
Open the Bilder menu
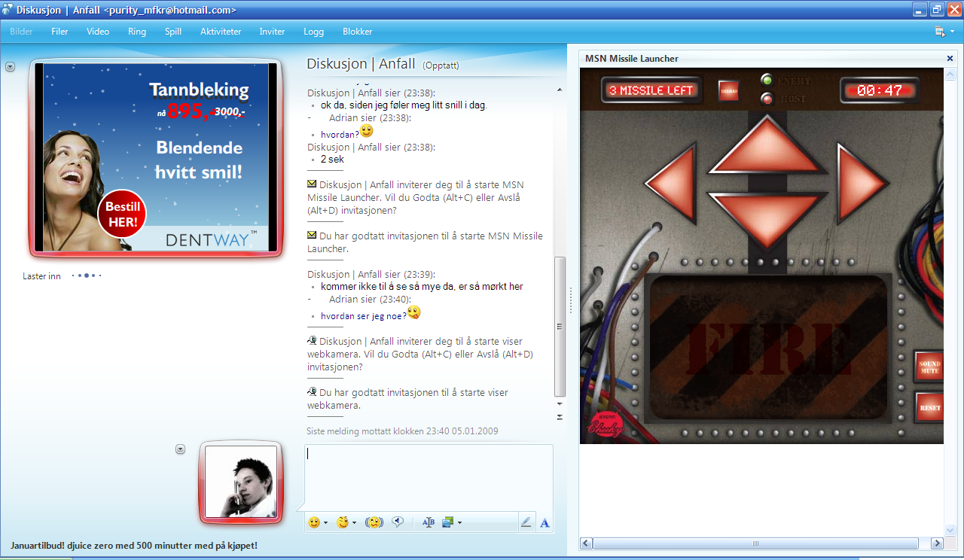[21, 32]
